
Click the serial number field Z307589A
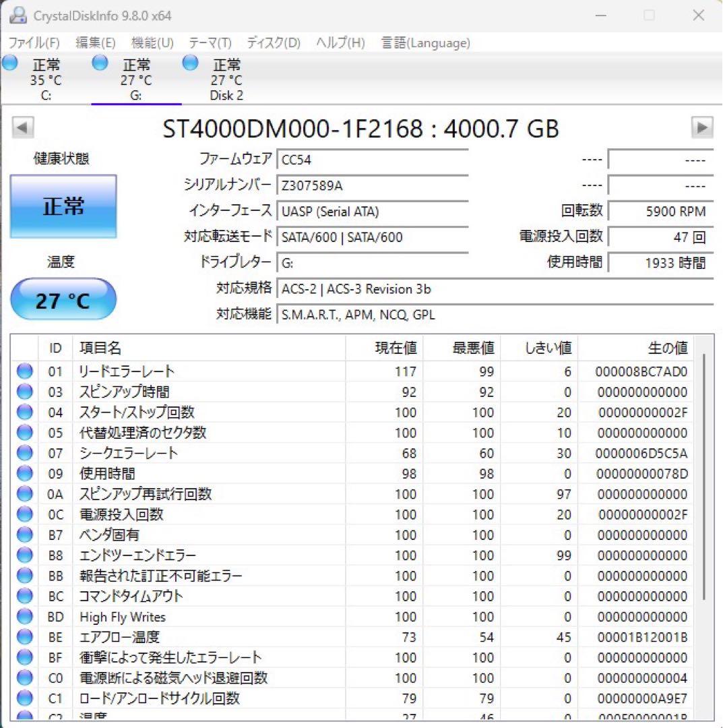click(x=372, y=186)
